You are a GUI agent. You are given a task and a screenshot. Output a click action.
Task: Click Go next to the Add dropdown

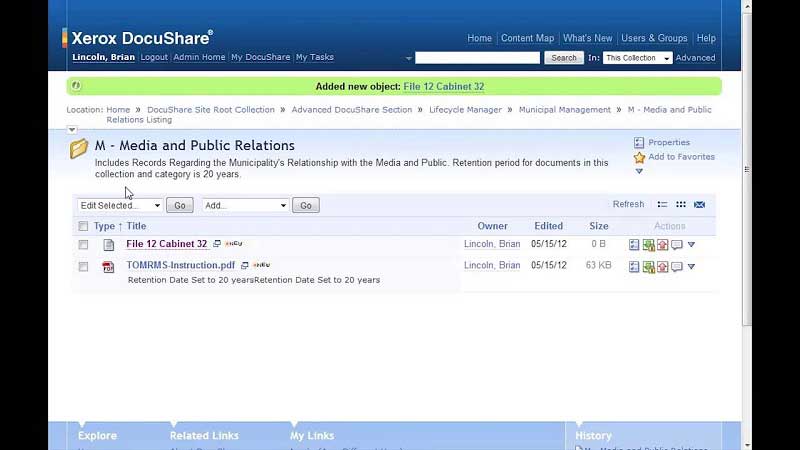306,205
